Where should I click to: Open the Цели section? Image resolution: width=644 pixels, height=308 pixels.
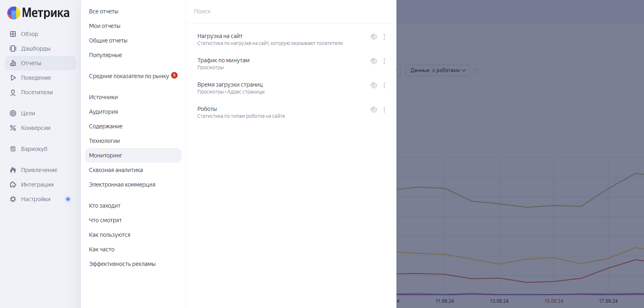[28, 113]
